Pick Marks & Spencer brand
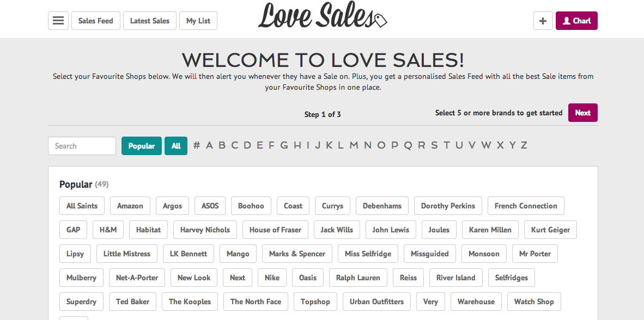This screenshot has height=320, width=644. (297, 254)
